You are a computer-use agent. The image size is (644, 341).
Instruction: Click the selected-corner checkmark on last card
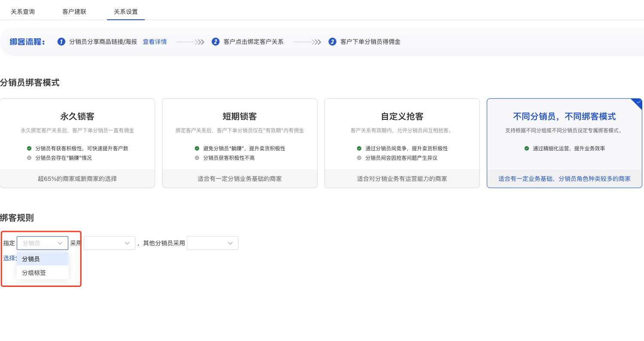[638, 102]
